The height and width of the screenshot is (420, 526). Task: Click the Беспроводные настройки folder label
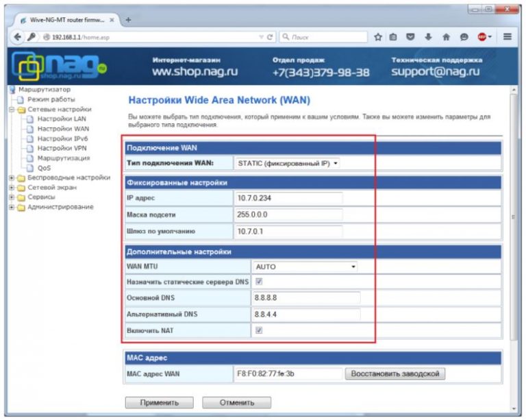pos(68,177)
